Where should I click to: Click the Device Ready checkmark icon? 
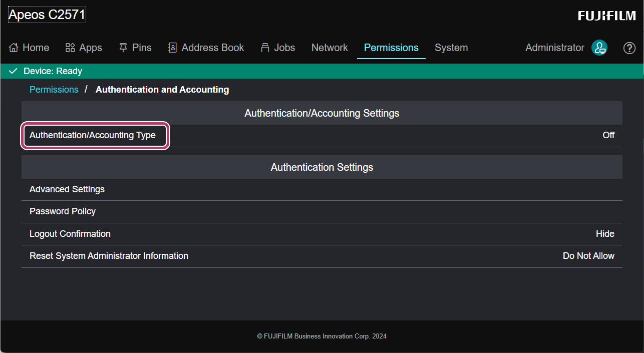(14, 71)
